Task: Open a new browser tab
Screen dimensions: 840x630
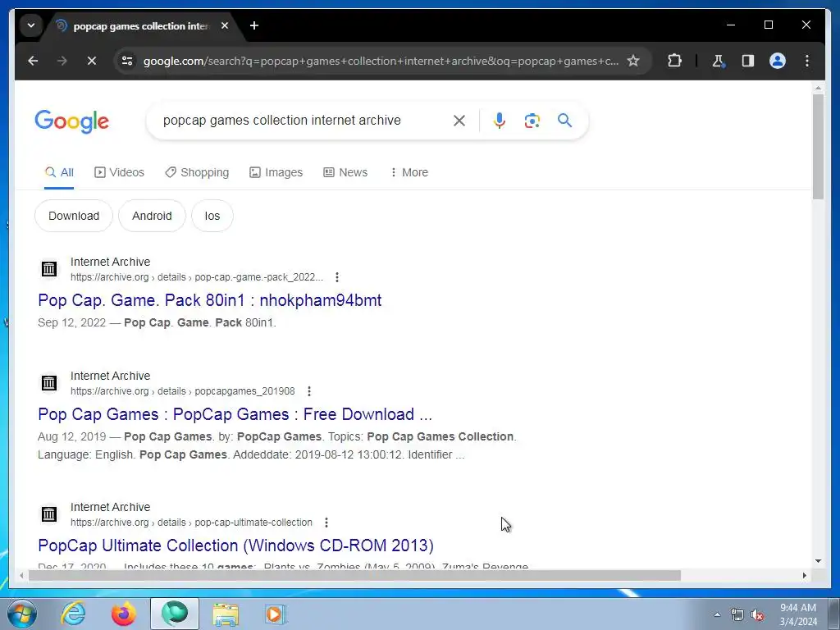Action: click(254, 25)
